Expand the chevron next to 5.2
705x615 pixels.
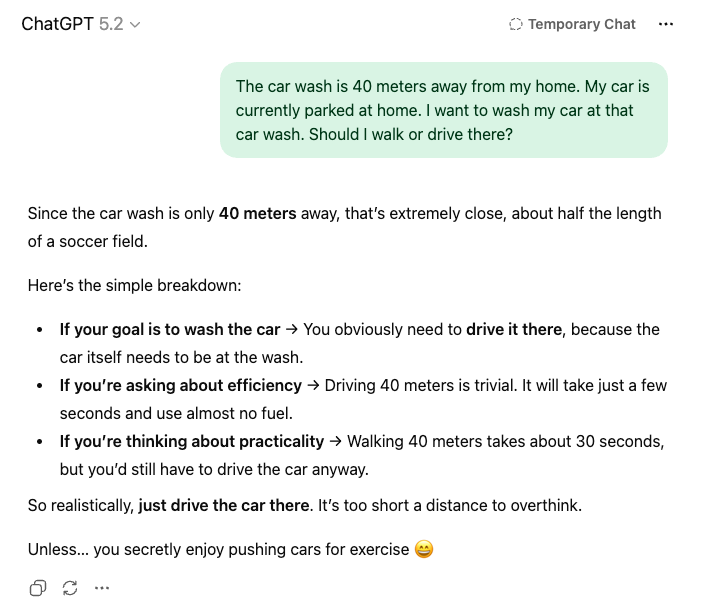click(x=136, y=25)
